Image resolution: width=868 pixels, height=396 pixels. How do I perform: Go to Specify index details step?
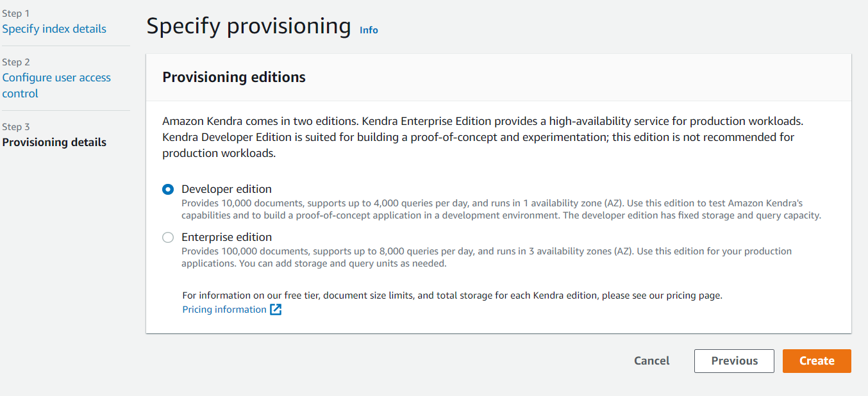point(54,29)
